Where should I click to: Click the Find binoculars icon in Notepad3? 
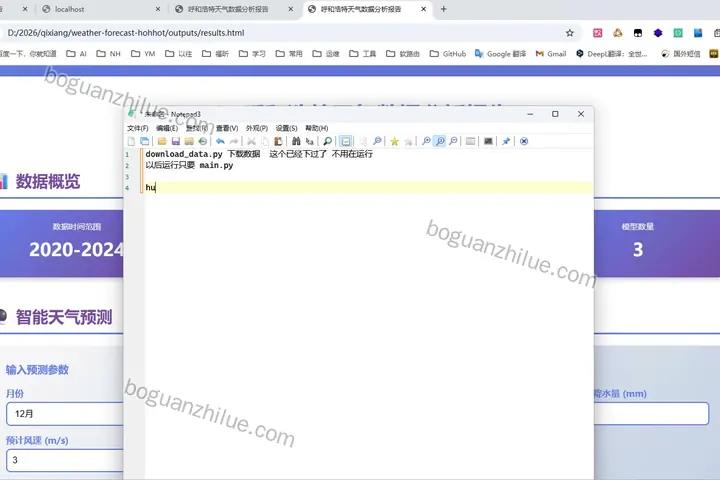(296, 141)
